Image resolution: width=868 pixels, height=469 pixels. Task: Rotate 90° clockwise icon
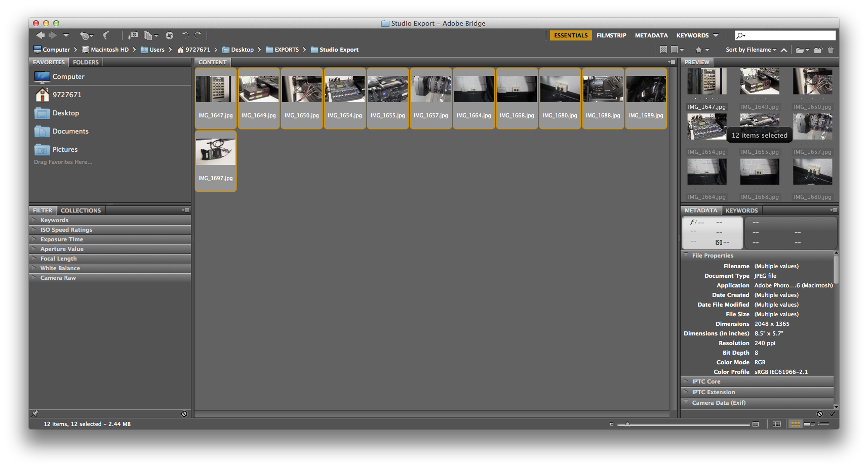tap(198, 35)
